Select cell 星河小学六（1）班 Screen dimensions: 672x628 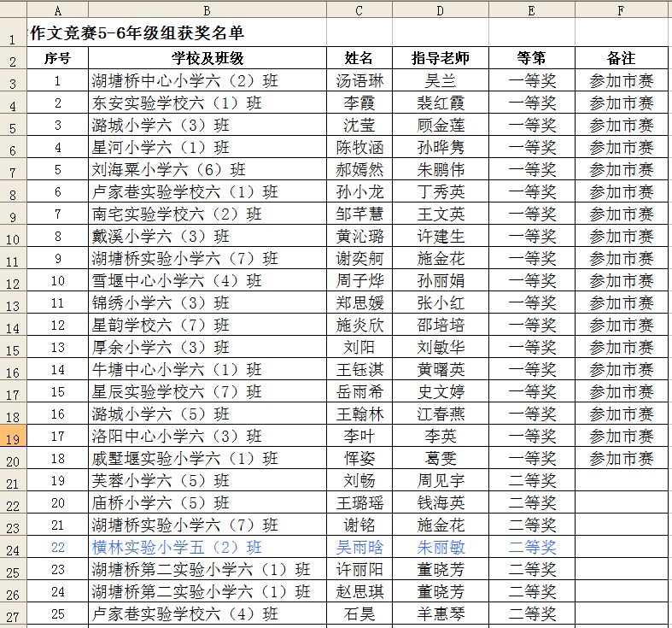pos(207,147)
